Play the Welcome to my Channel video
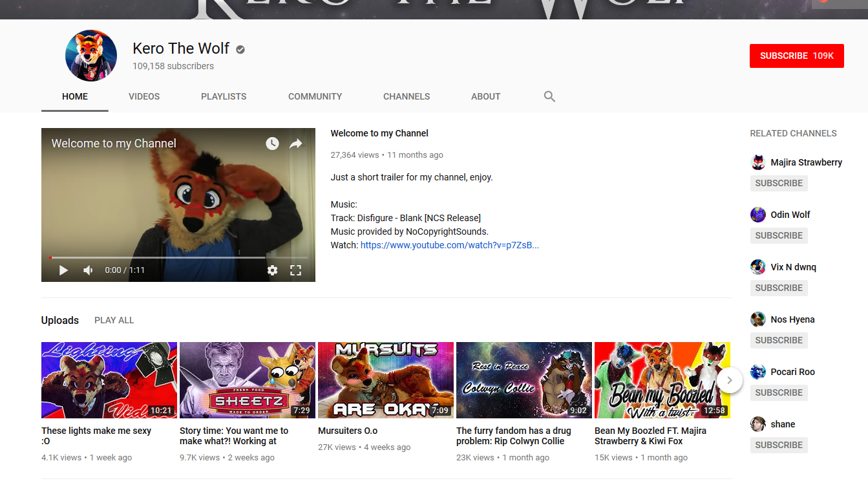The height and width of the screenshot is (494, 868). tap(63, 270)
